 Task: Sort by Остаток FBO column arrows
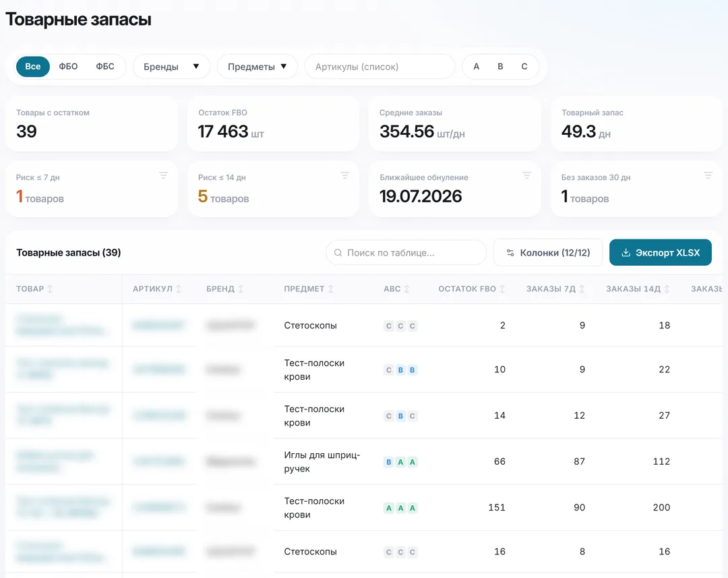click(x=502, y=289)
